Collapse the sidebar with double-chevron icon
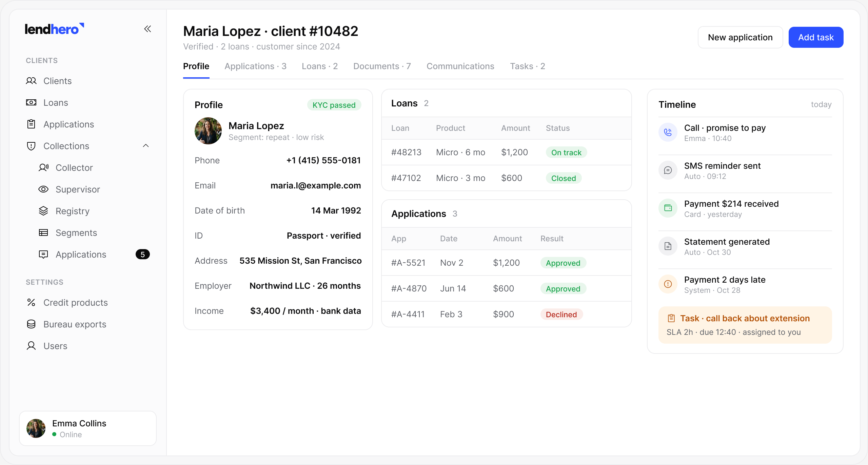868x465 pixels. [147, 29]
